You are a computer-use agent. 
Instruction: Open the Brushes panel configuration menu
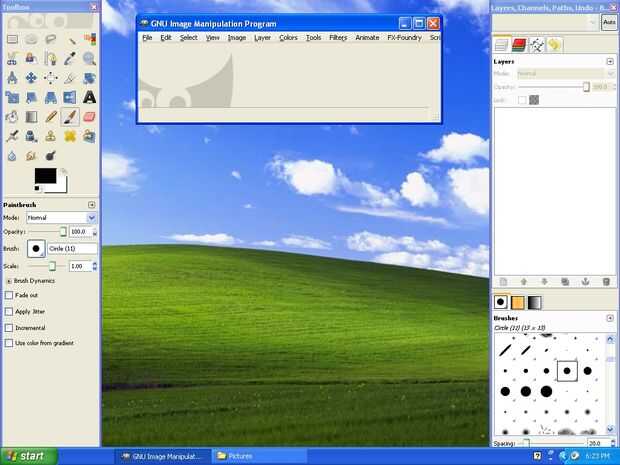(x=610, y=318)
